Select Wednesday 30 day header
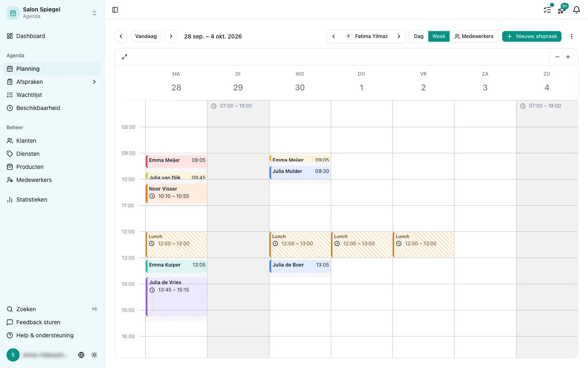 (x=300, y=82)
